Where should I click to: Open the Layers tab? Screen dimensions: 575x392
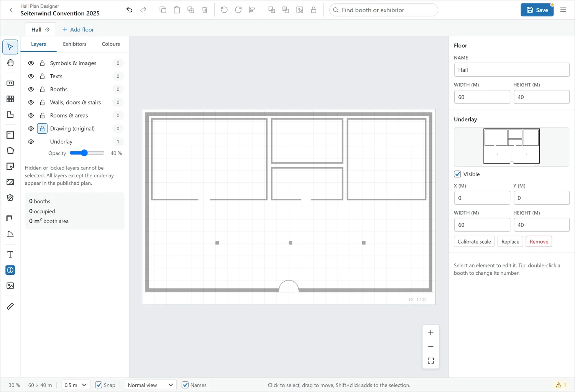pyautogui.click(x=38, y=44)
